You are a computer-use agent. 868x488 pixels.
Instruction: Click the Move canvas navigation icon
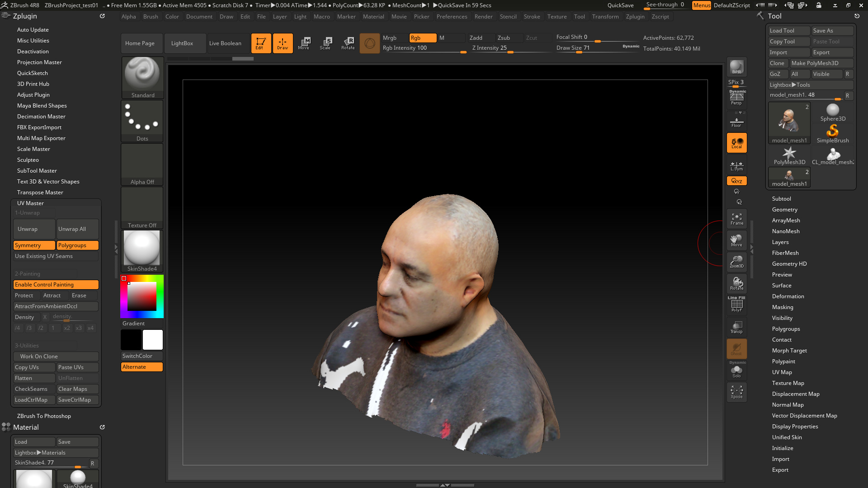coord(736,241)
